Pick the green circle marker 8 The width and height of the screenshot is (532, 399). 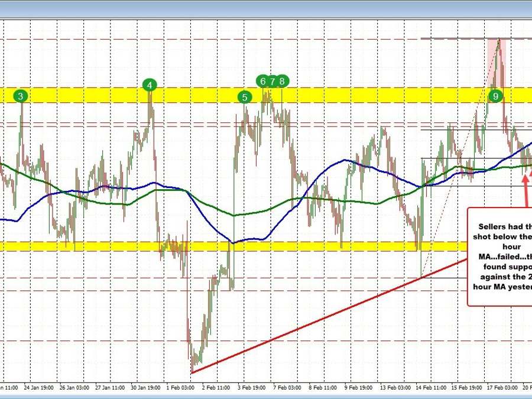283,81
